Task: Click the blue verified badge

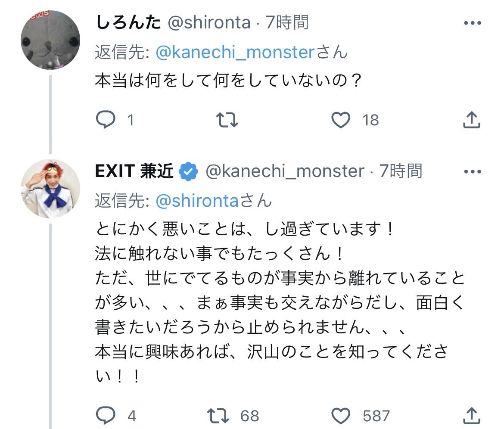Action: [x=189, y=171]
